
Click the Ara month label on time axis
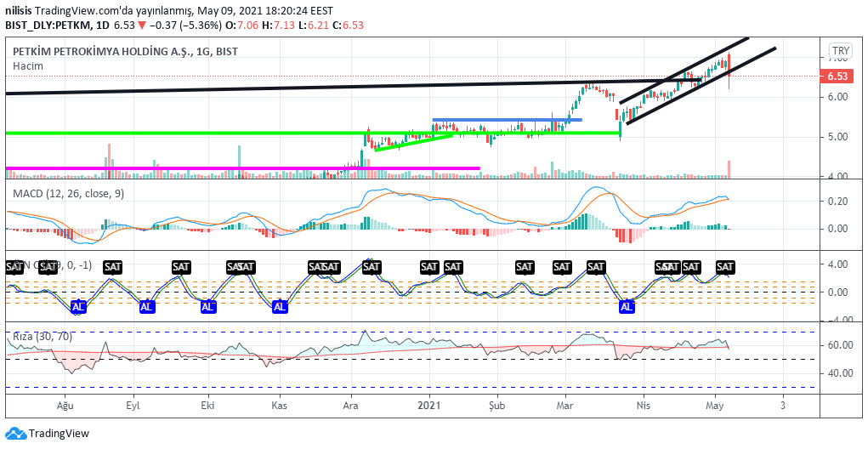[350, 405]
